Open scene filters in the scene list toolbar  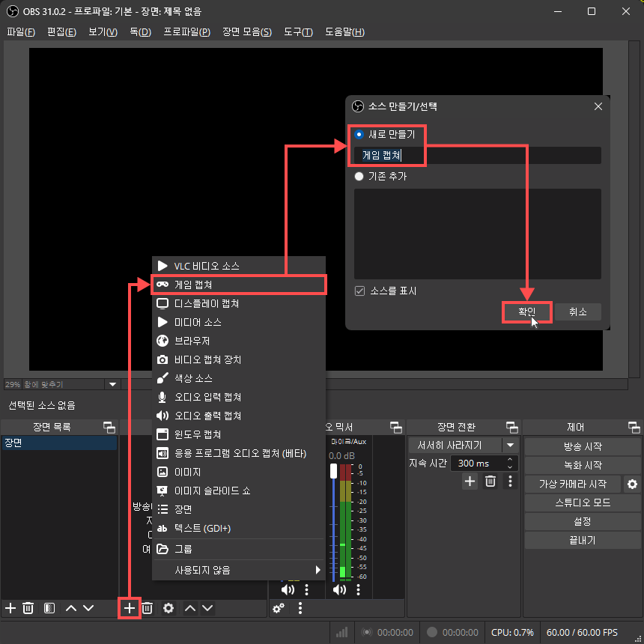49,608
